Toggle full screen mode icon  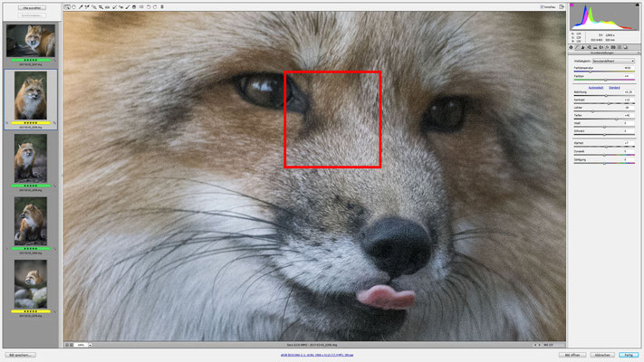click(x=562, y=7)
